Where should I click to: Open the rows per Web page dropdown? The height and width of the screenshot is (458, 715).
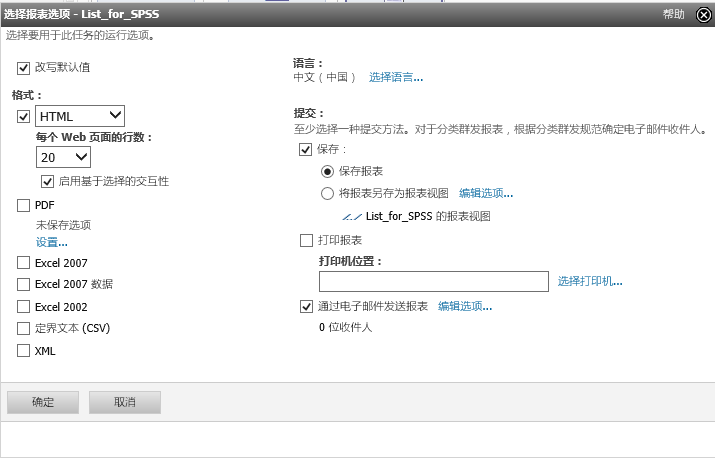pos(63,157)
